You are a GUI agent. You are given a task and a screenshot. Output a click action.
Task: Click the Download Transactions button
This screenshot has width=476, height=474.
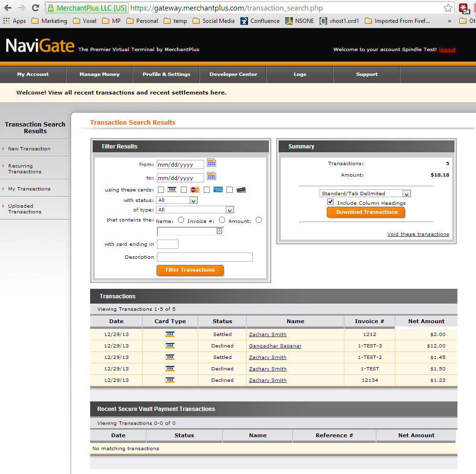[x=366, y=212]
